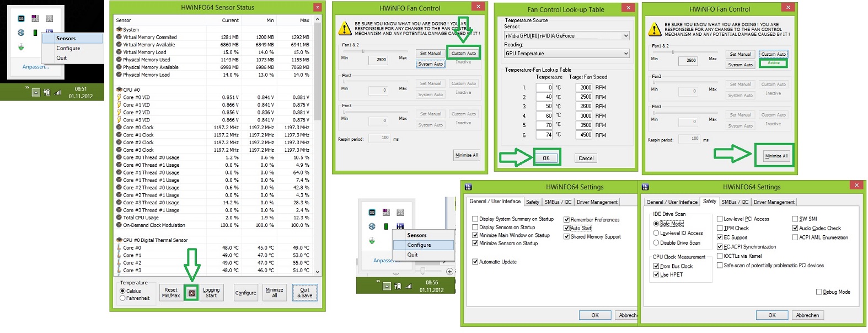Image resolution: width=868 pixels, height=333 pixels.
Task: Open the Sensor source dropdown for nVidia GPU
Action: (x=566, y=36)
